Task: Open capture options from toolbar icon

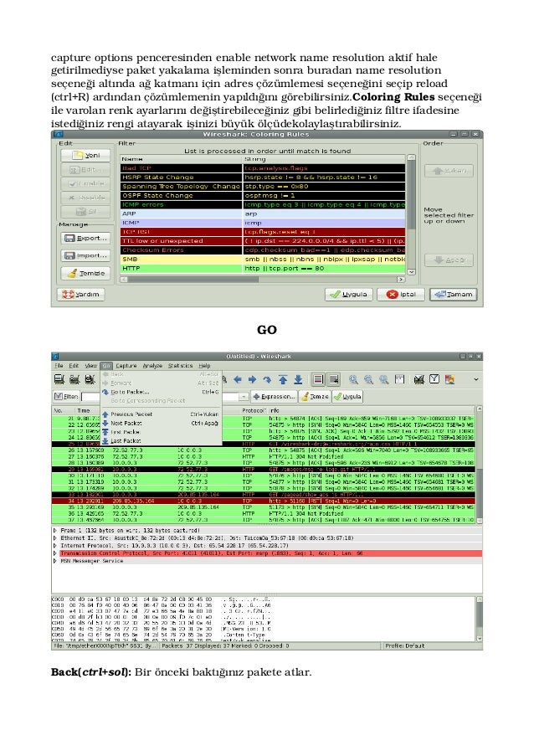Action: tap(74, 379)
